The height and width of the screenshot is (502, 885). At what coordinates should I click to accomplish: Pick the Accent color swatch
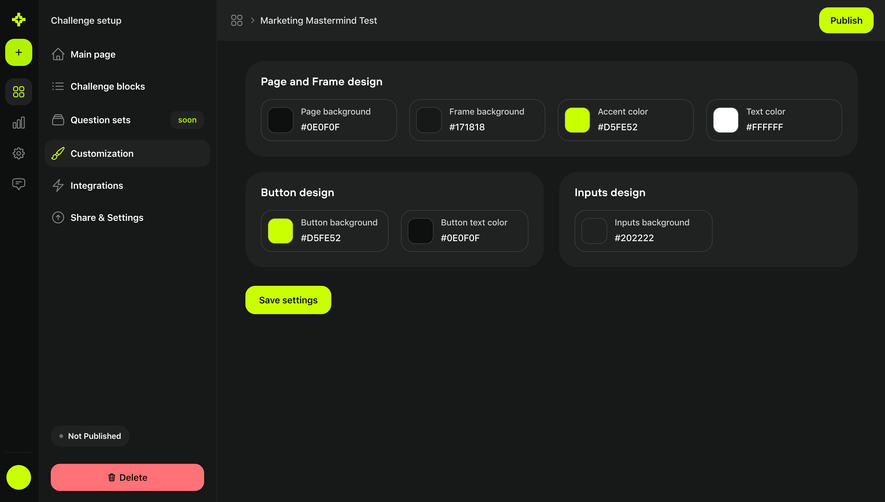[x=577, y=120]
